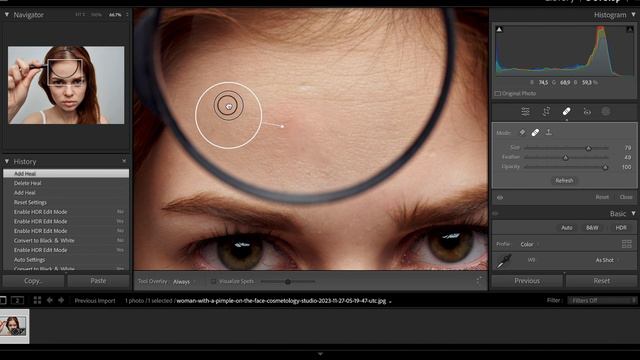Toggle Basic panel eye switch
The height and width of the screenshot is (360, 640).
(x=496, y=213)
